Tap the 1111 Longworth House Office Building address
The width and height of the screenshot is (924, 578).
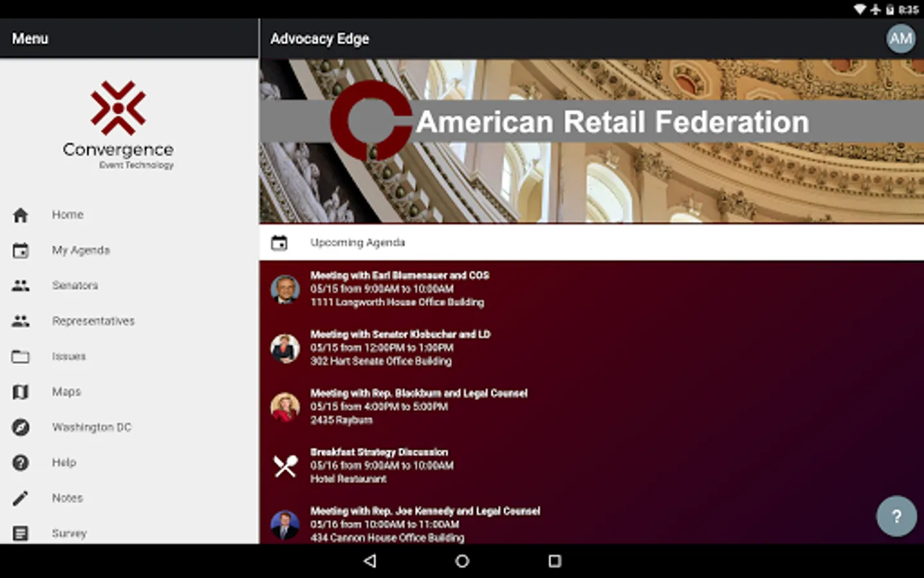tap(397, 302)
